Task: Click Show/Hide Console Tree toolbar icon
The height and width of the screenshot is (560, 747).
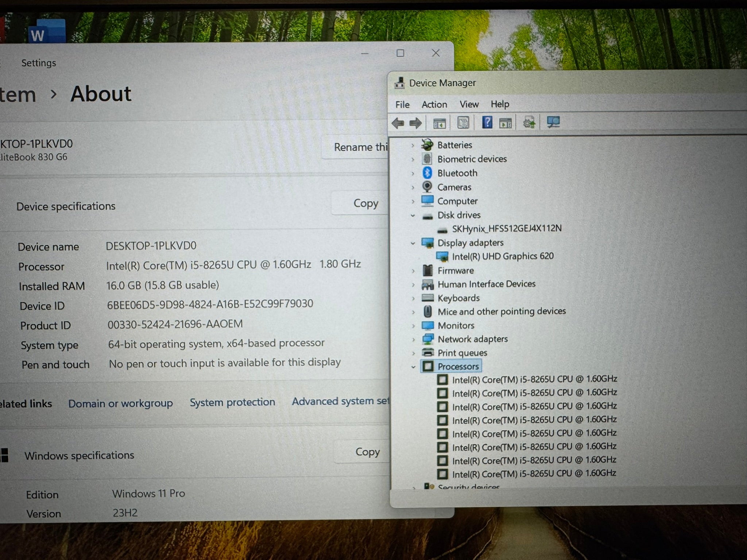Action: coord(440,123)
